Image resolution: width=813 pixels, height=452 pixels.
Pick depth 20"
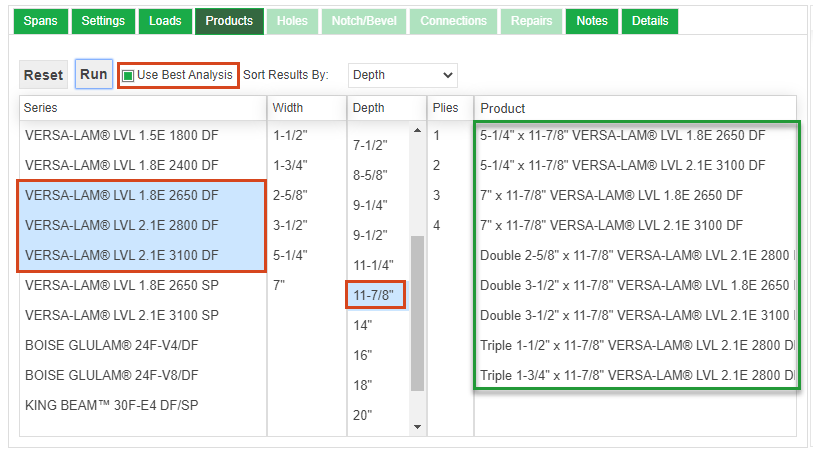pyautogui.click(x=379, y=416)
